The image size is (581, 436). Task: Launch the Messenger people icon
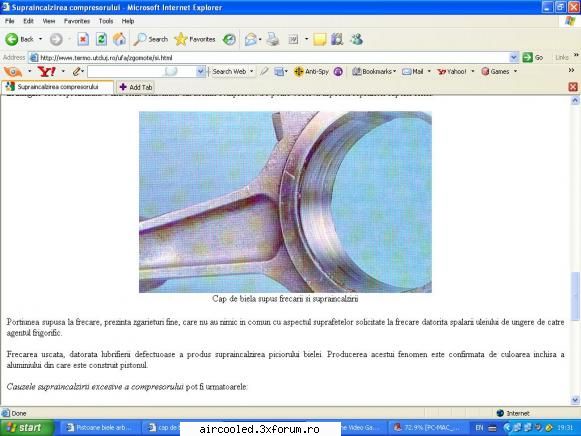point(356,39)
